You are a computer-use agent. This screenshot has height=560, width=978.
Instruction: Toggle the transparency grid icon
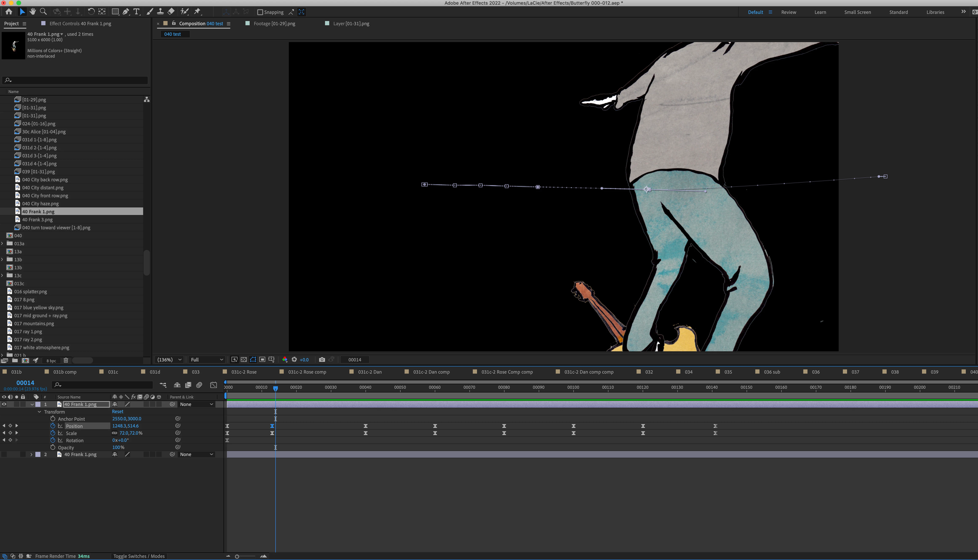point(244,360)
